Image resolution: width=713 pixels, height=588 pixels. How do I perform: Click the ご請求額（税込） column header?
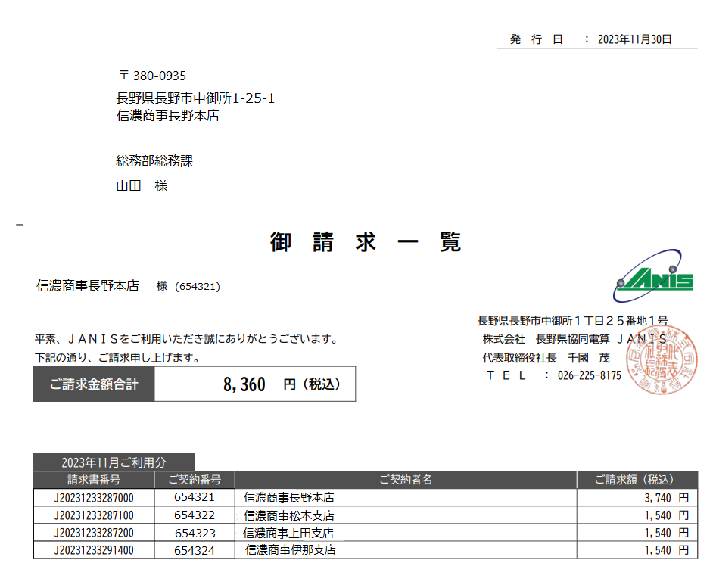click(x=636, y=480)
